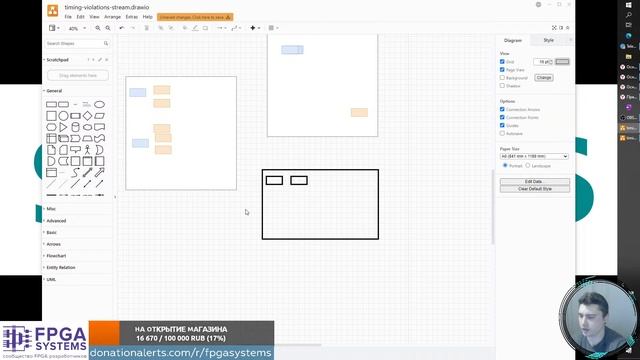
Task: Click the Unsaved changes save button
Action: click(x=195, y=17)
